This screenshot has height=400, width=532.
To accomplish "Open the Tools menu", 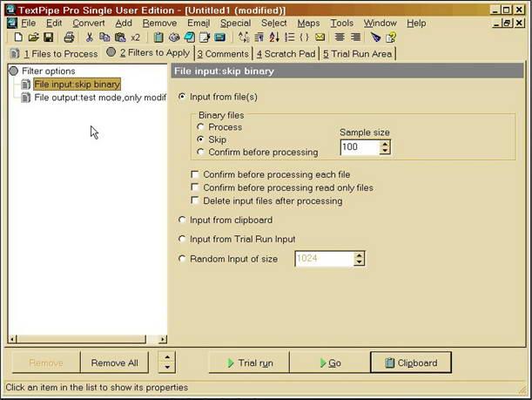I will [342, 23].
